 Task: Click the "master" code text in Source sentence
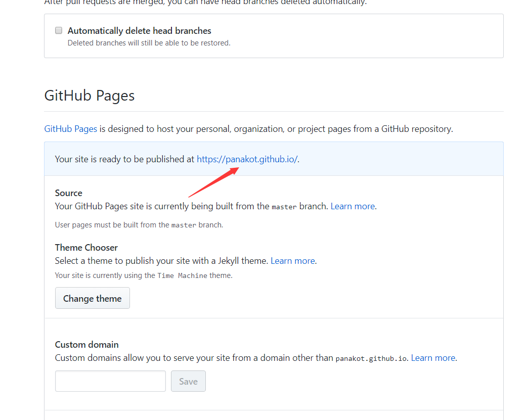284,207
